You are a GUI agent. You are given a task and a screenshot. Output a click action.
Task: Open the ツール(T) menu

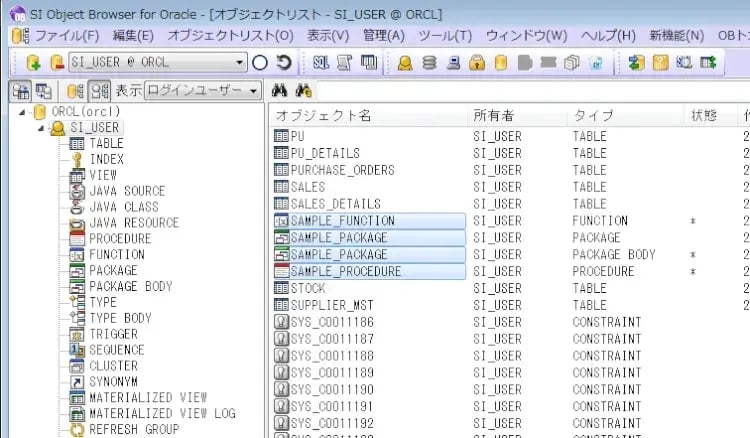(x=445, y=35)
